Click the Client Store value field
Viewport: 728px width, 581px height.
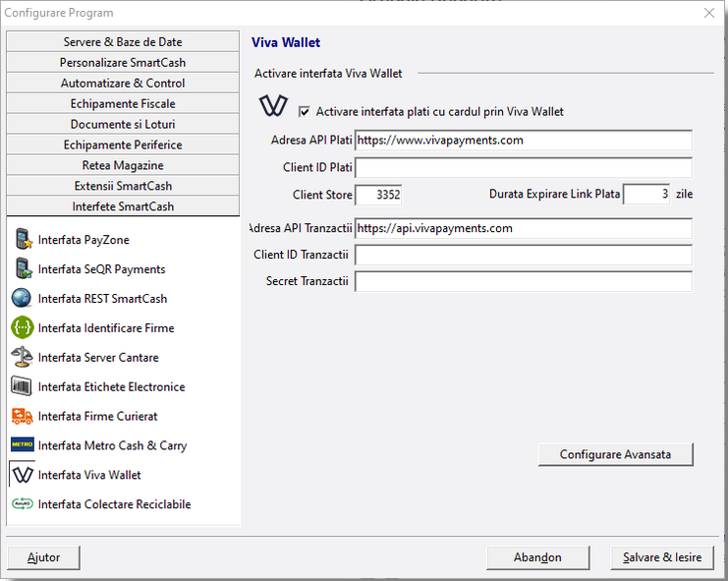378,195
